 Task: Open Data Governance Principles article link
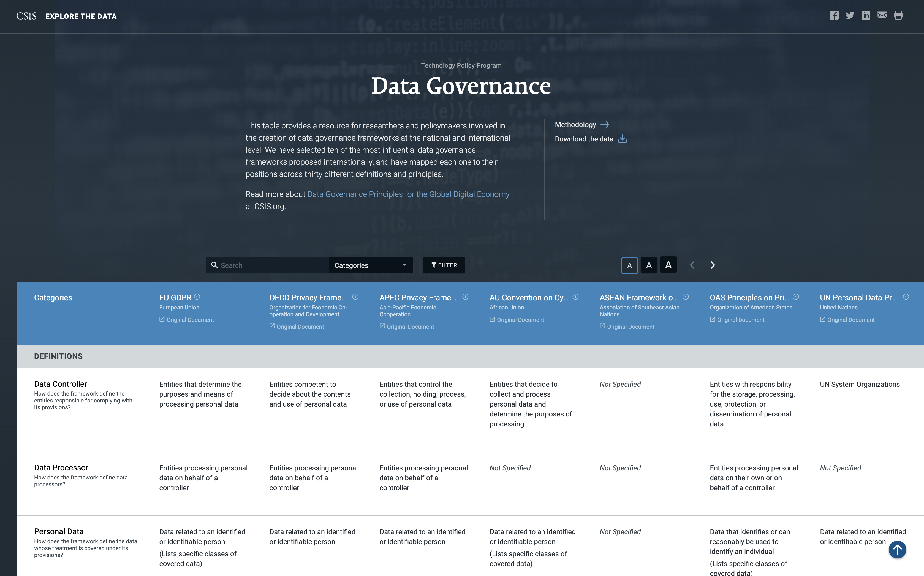coord(408,194)
